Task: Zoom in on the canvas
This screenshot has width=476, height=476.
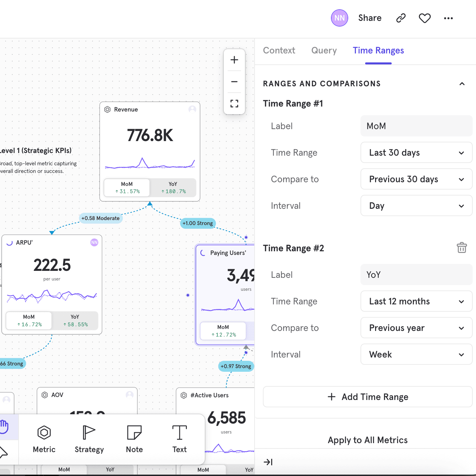Action: coord(234,60)
